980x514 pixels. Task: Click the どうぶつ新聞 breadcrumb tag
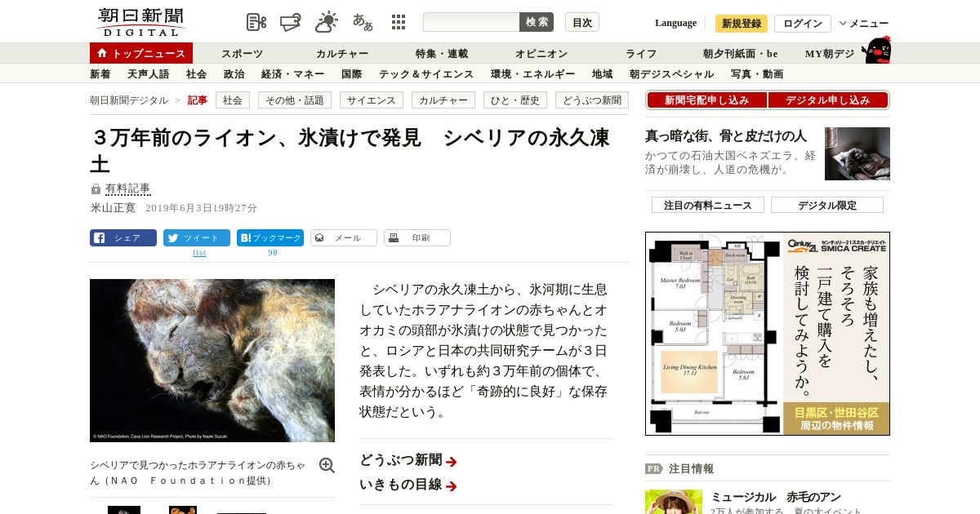(x=592, y=100)
